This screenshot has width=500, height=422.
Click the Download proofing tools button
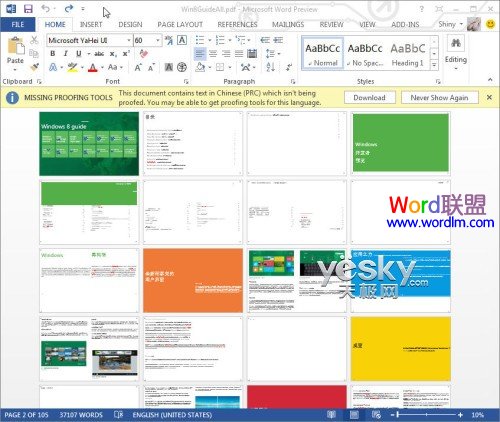tap(369, 97)
